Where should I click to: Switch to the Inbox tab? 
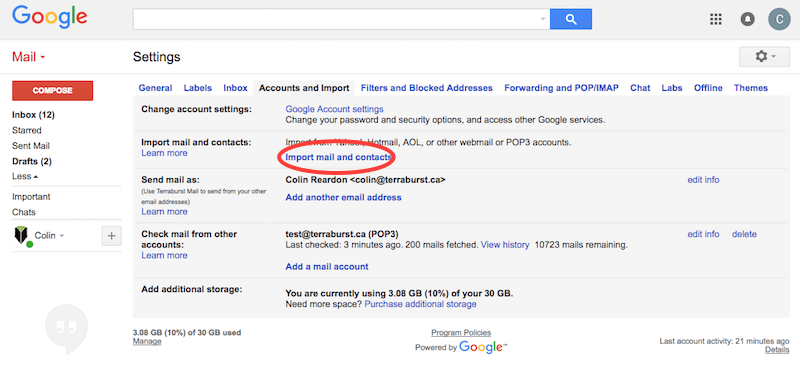[x=235, y=88]
